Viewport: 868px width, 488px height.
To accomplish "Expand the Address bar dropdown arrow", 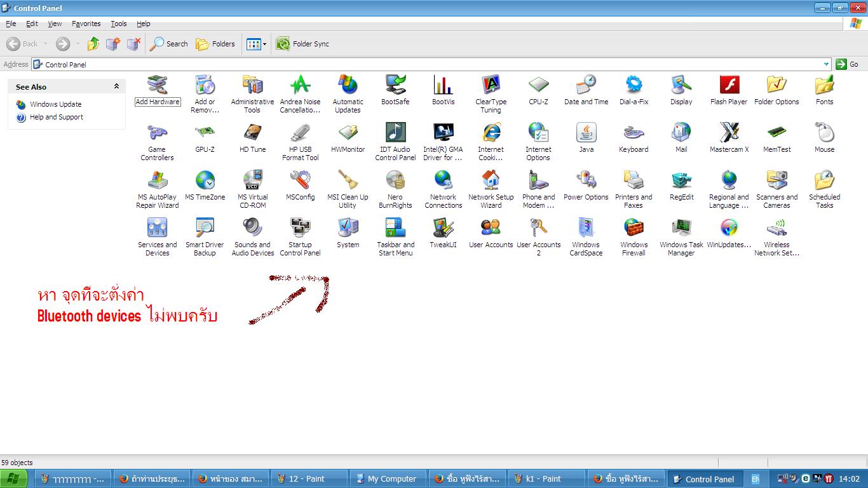I will pyautogui.click(x=826, y=64).
